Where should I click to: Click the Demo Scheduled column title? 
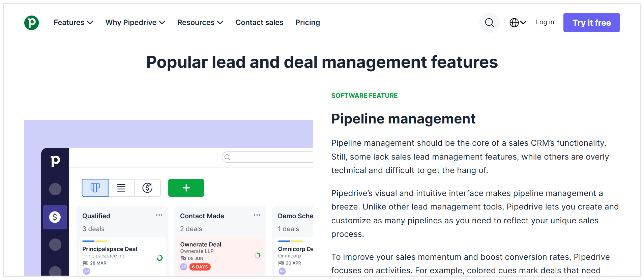(295, 216)
